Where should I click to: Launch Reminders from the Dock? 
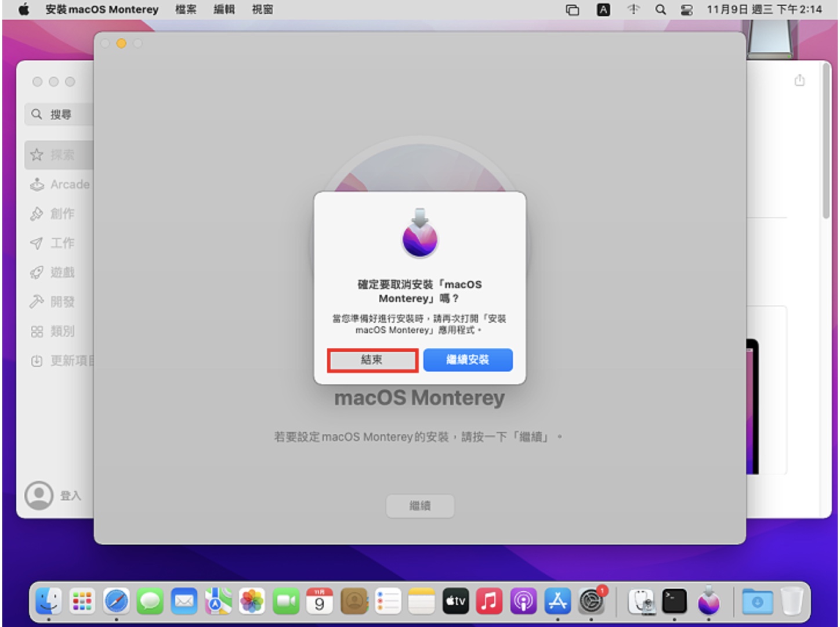tap(388, 601)
